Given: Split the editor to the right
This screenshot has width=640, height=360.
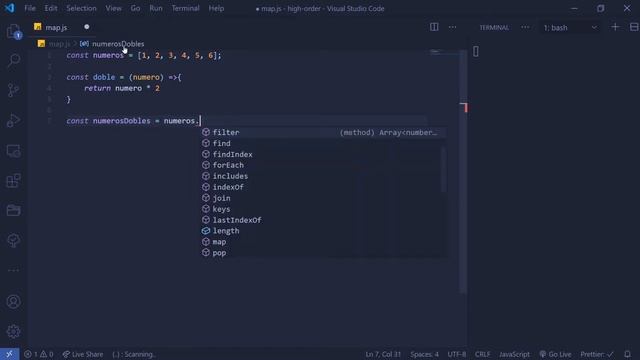Looking at the screenshot, I should click(x=434, y=27).
